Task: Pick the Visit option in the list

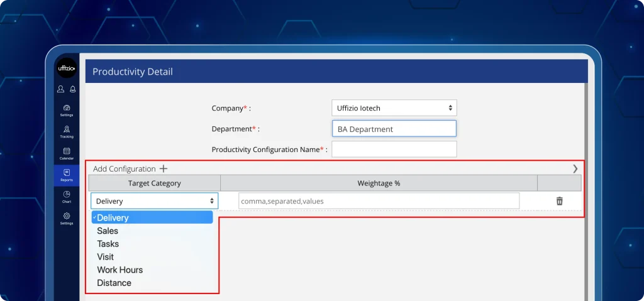Action: tap(105, 256)
